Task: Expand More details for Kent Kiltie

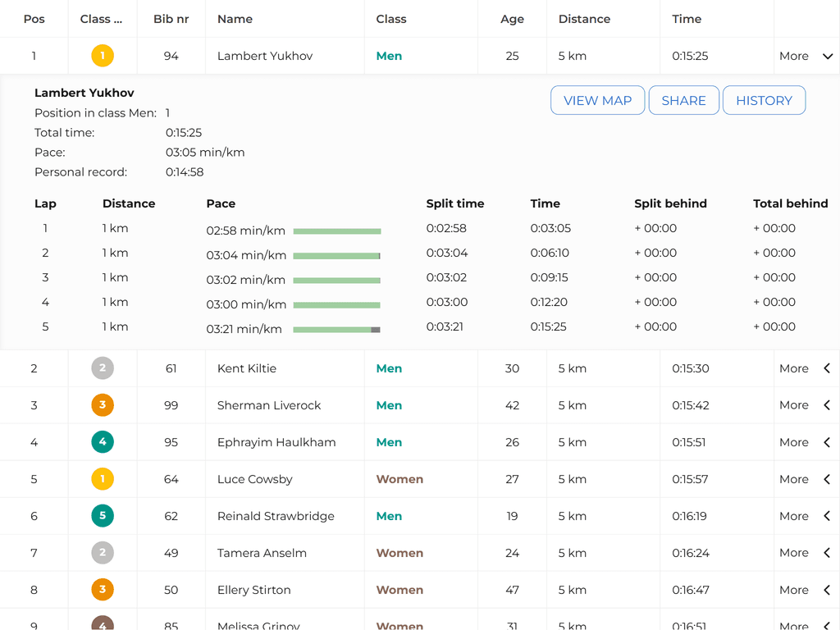Action: [806, 368]
